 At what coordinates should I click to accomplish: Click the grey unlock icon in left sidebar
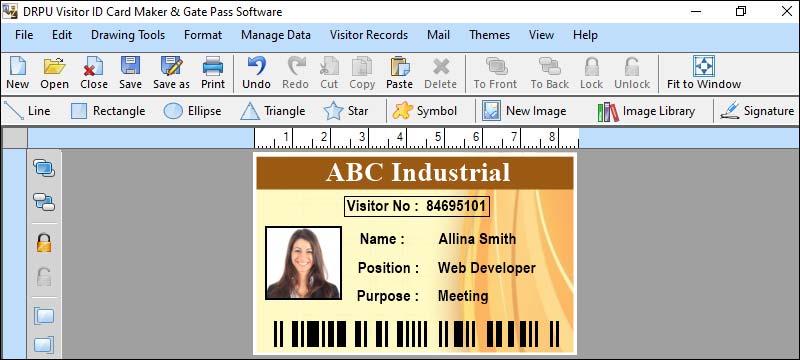click(44, 276)
